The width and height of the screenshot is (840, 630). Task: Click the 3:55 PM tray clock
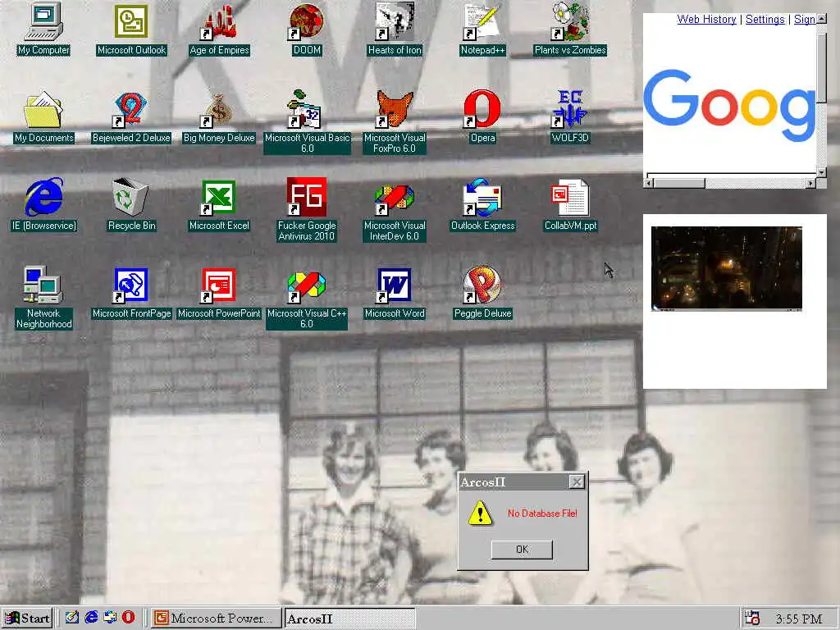(x=798, y=619)
